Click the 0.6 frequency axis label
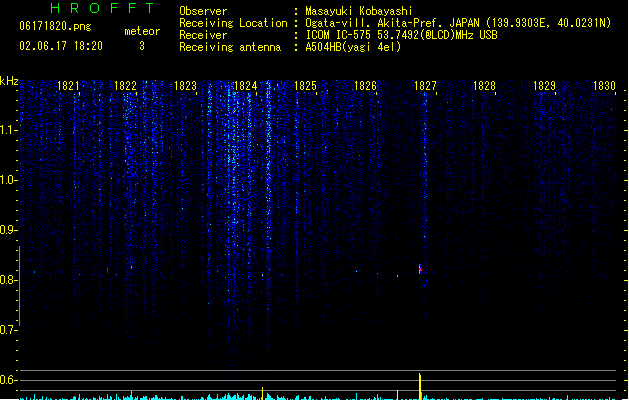Screen dimensions: 629x400 point(8,380)
